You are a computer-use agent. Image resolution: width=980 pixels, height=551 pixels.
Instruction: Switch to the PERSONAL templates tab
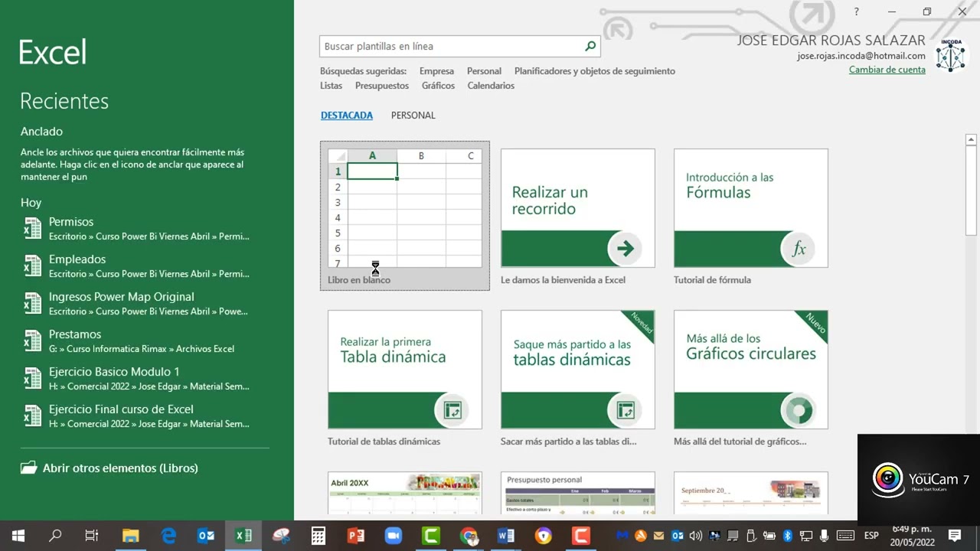413,116
